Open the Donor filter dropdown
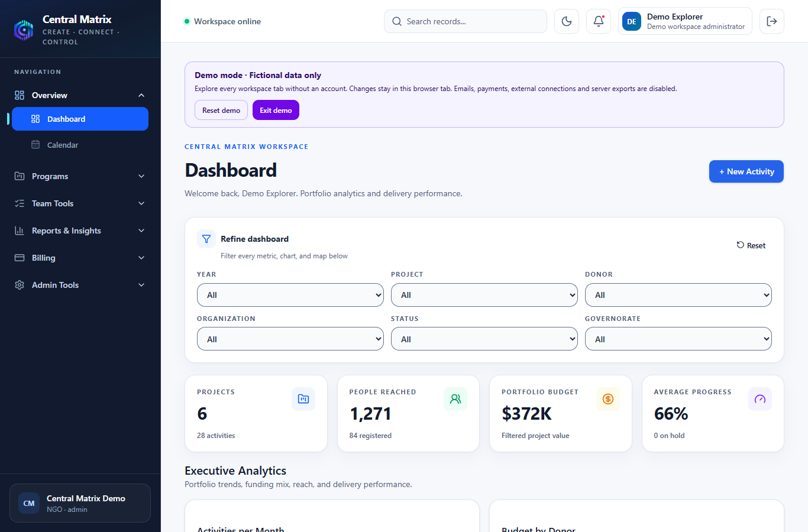 click(678, 295)
